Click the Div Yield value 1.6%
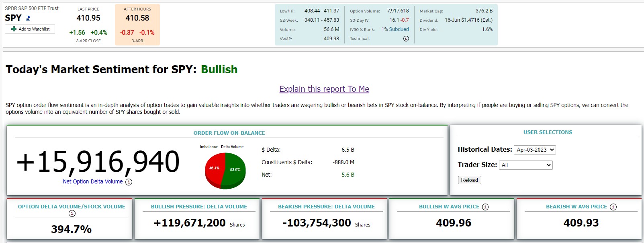 (487, 29)
